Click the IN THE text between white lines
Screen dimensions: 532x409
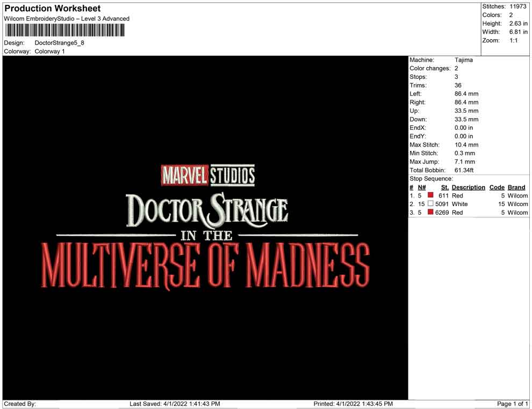coord(207,235)
